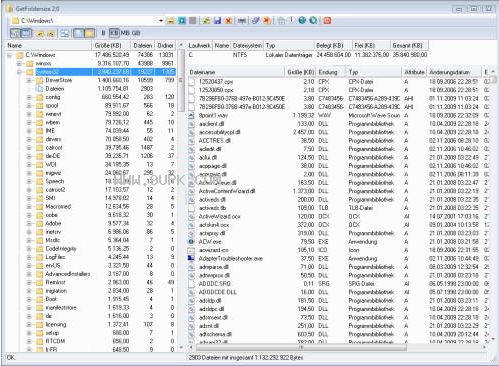Image resolution: width=499 pixels, height=366 pixels.
Task: Click the teal round arrow icon before exit
Action: (313, 21)
